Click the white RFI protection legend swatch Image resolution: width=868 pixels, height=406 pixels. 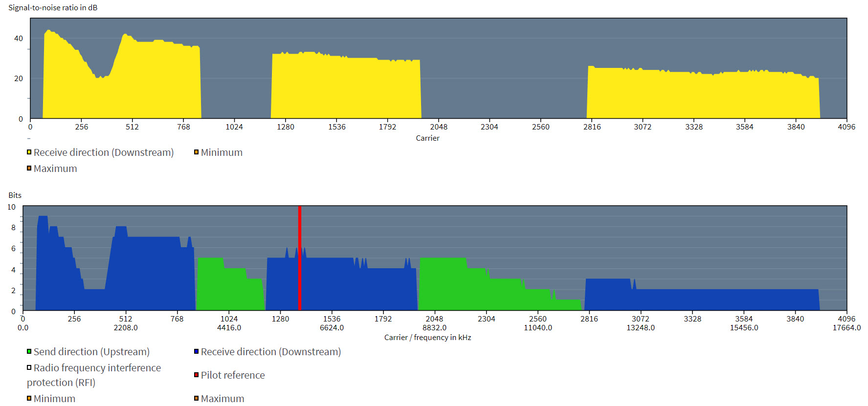pos(29,368)
